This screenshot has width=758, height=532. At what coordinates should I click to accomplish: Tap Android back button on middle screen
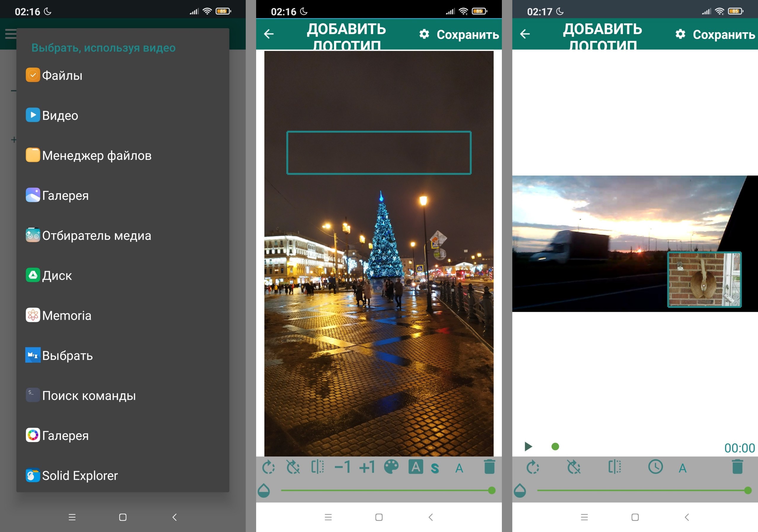431,517
